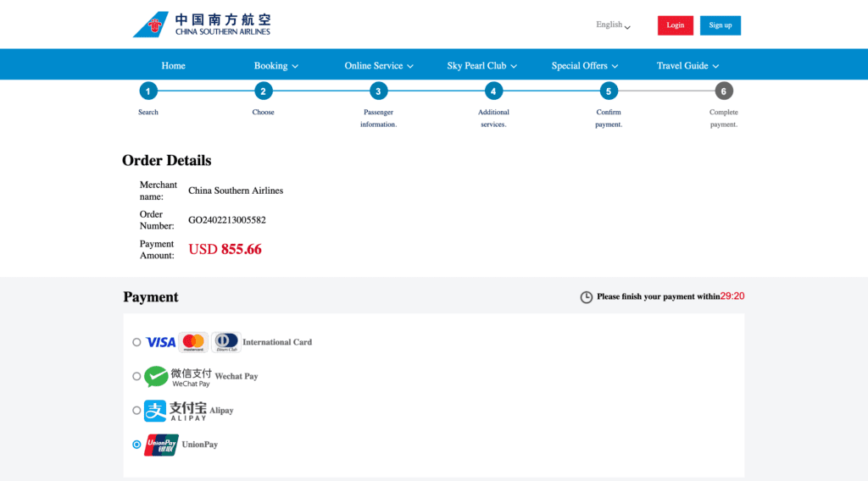The image size is (868, 481).
Task: Expand the Sky Pearl Club menu
Action: click(x=482, y=66)
